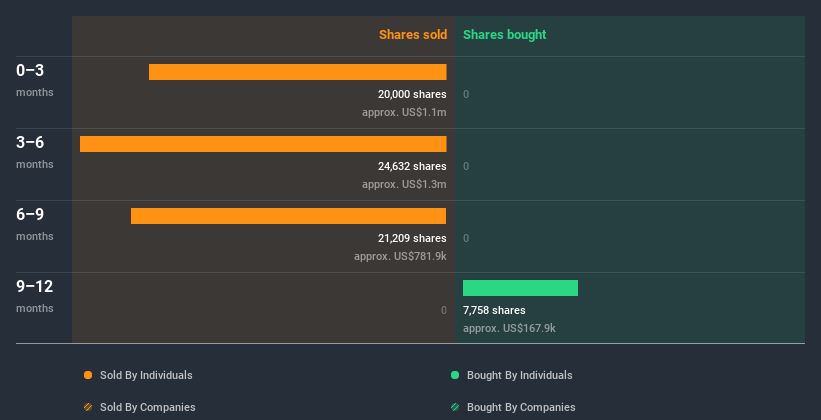
Task: Click the Shares bought column header
Action: coord(505,35)
